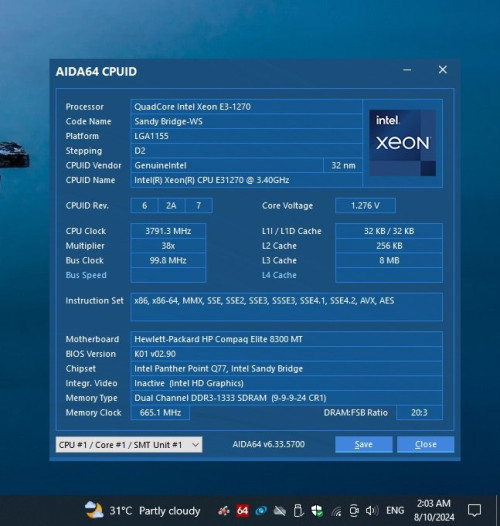
Task: Click the Platform value LGA1155
Action: [246, 136]
